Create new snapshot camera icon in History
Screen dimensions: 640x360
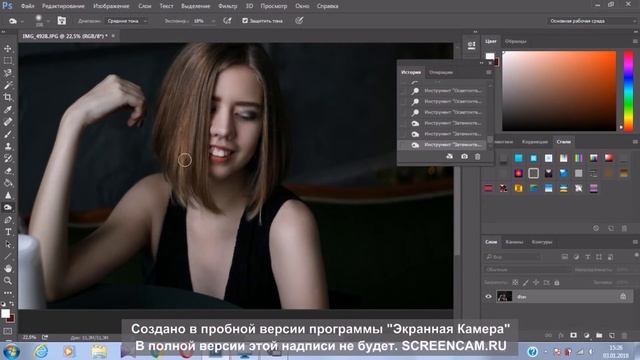coord(464,156)
